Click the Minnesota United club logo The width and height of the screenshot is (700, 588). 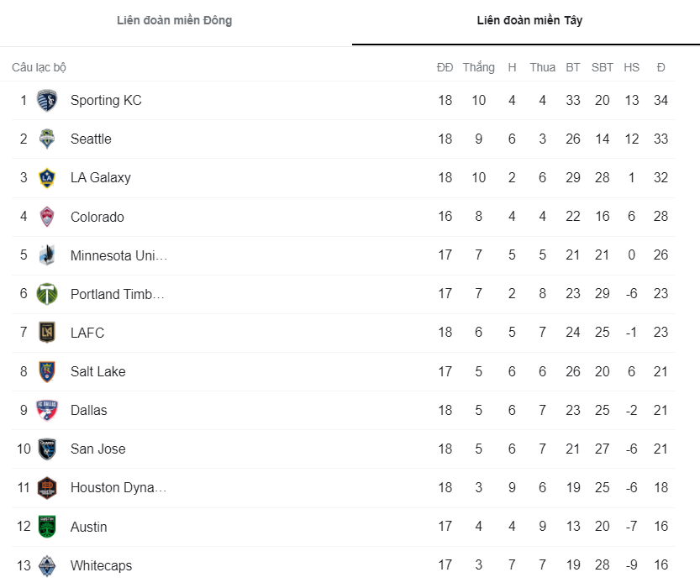pos(46,255)
